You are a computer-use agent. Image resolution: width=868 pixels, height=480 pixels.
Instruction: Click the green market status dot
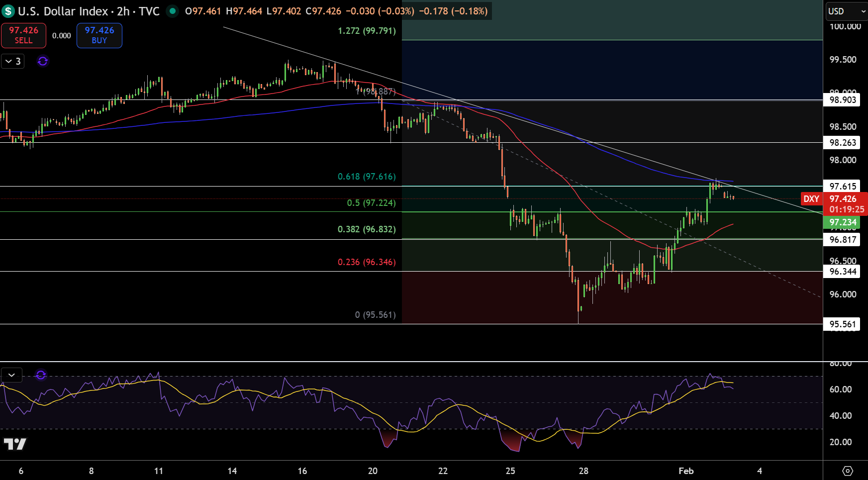(x=172, y=11)
